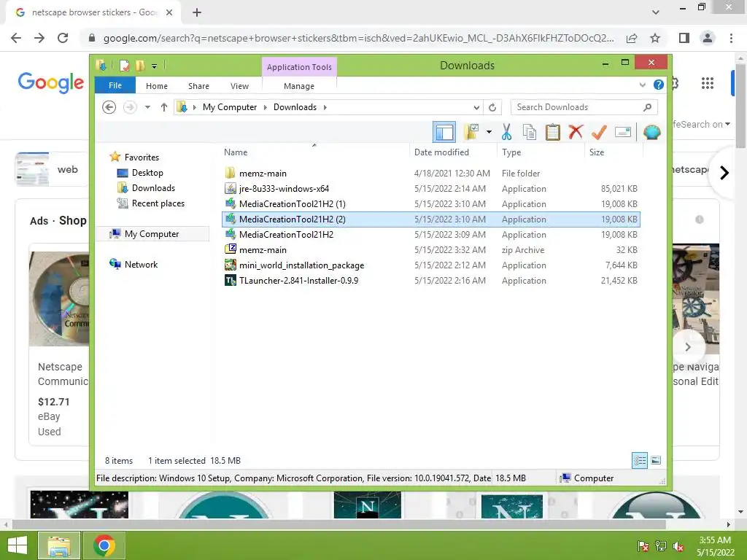Open the Manage ribbon tab
The image size is (747, 560).
click(x=299, y=86)
